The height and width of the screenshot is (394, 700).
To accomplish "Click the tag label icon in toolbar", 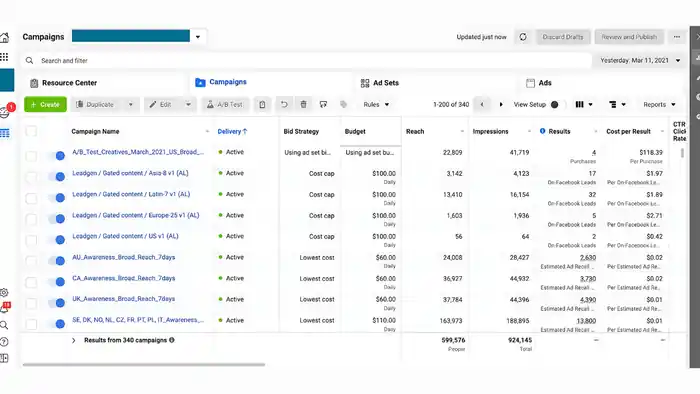I will click(343, 104).
